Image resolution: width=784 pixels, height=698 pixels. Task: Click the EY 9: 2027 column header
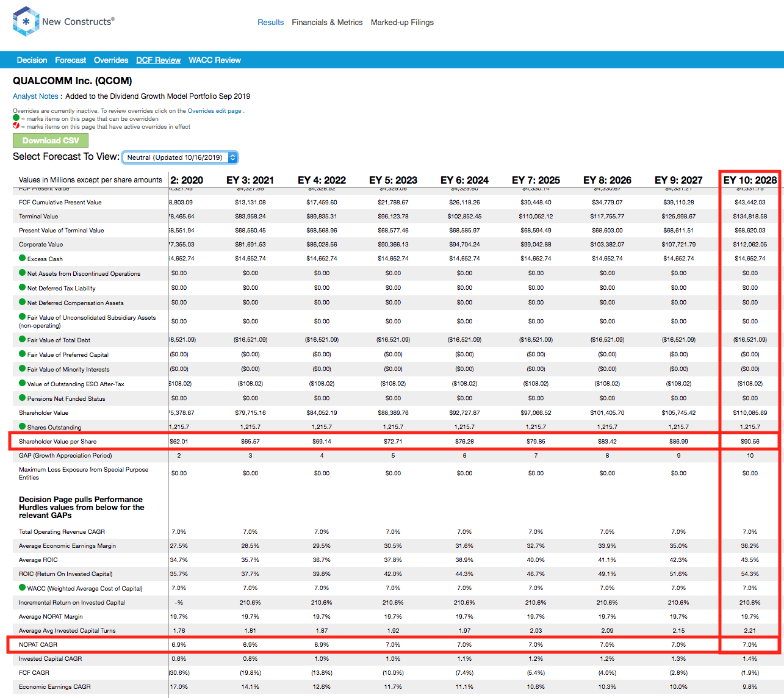(678, 180)
